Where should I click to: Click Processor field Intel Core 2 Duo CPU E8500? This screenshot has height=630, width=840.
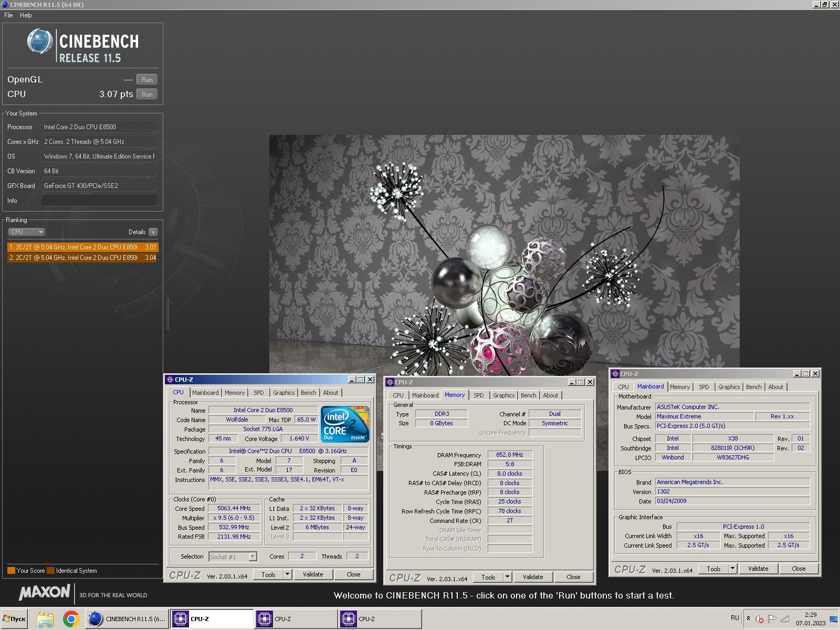(99, 127)
